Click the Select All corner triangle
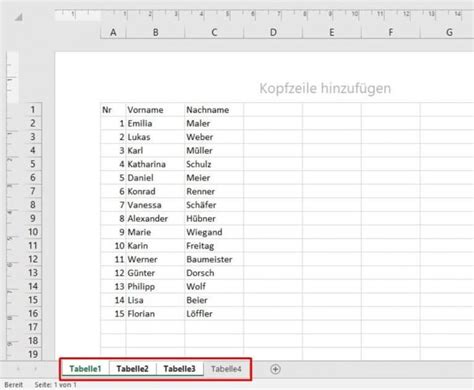Viewport: 474px width, 390px height. [x=19, y=17]
